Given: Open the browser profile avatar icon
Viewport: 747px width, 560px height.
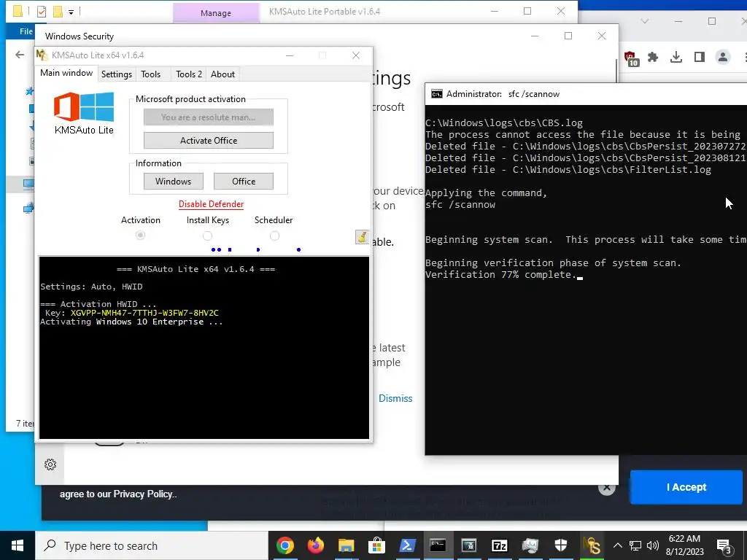Looking at the screenshot, I should [723, 57].
